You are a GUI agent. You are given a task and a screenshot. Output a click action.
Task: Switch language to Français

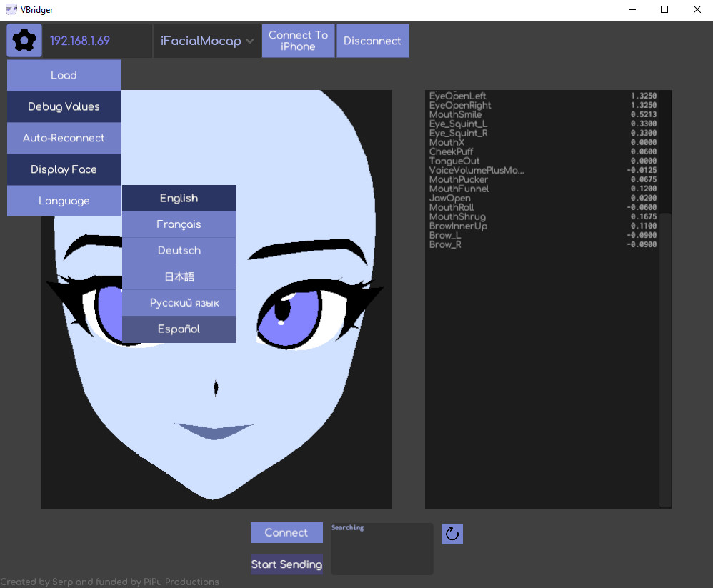179,224
